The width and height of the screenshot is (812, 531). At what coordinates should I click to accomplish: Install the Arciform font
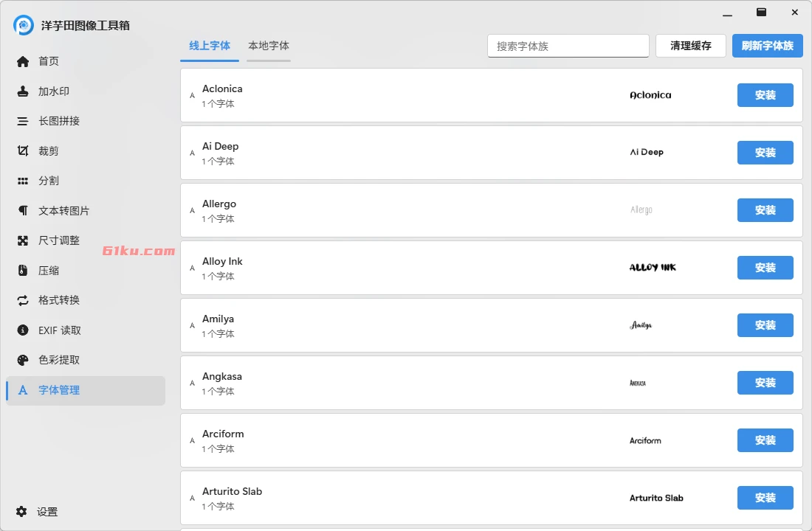(765, 440)
